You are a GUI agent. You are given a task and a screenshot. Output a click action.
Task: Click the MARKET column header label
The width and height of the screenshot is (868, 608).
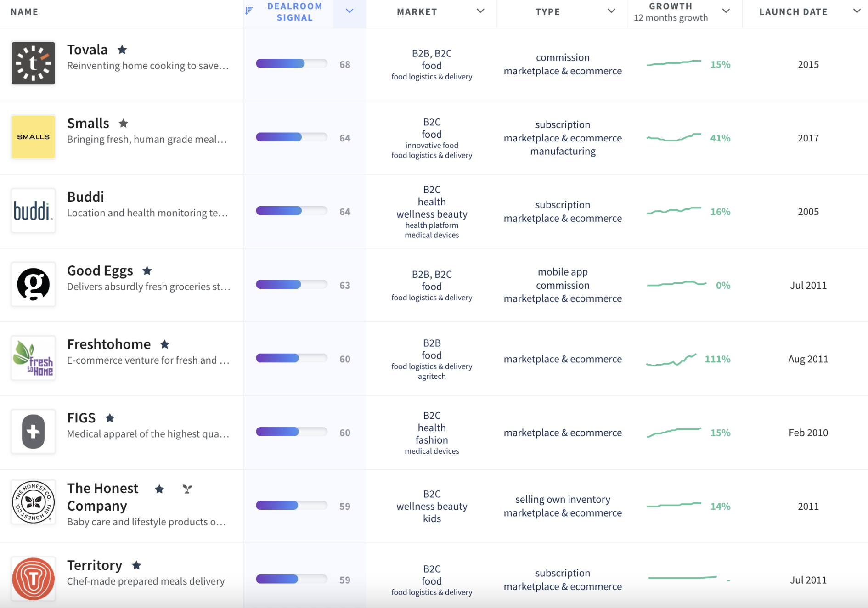(x=417, y=12)
